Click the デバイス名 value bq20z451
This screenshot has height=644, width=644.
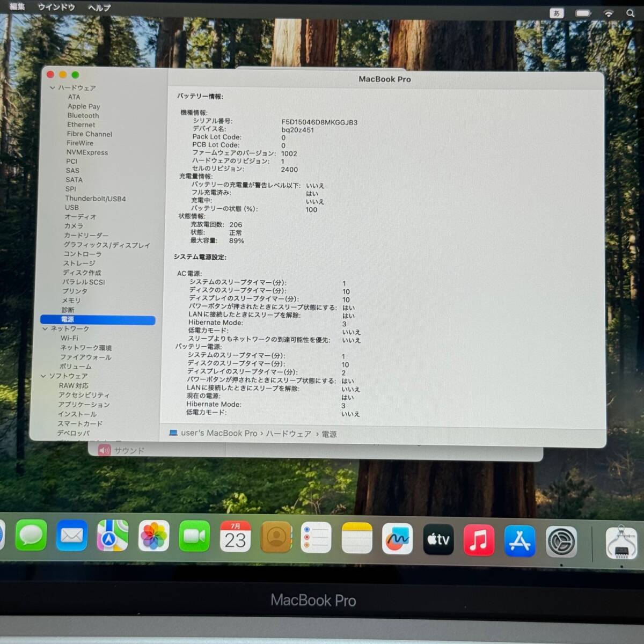click(298, 130)
